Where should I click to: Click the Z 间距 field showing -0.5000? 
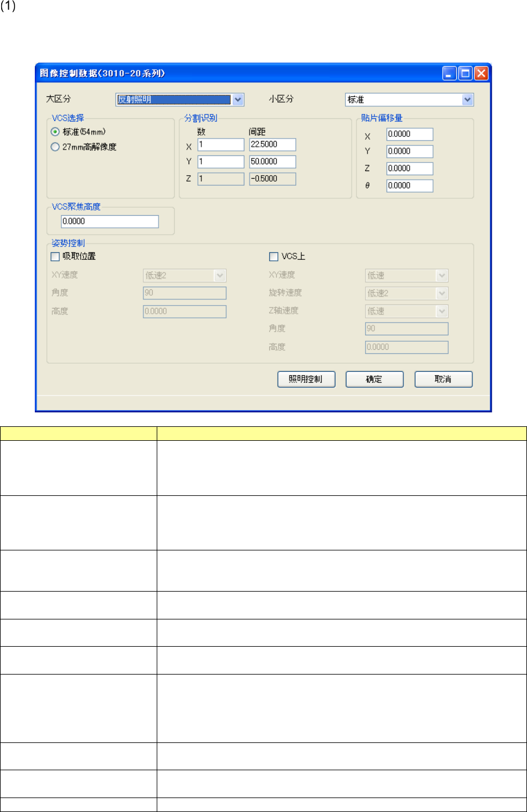pyautogui.click(x=273, y=179)
